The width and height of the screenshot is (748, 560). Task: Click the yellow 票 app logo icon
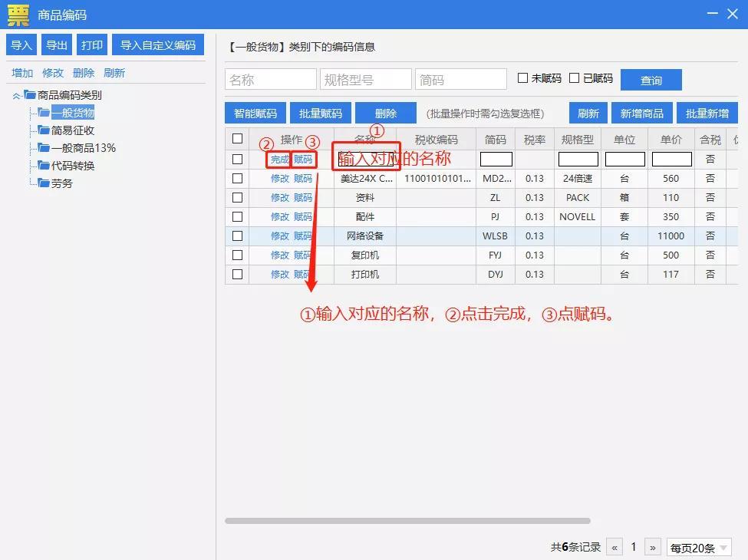(18, 15)
